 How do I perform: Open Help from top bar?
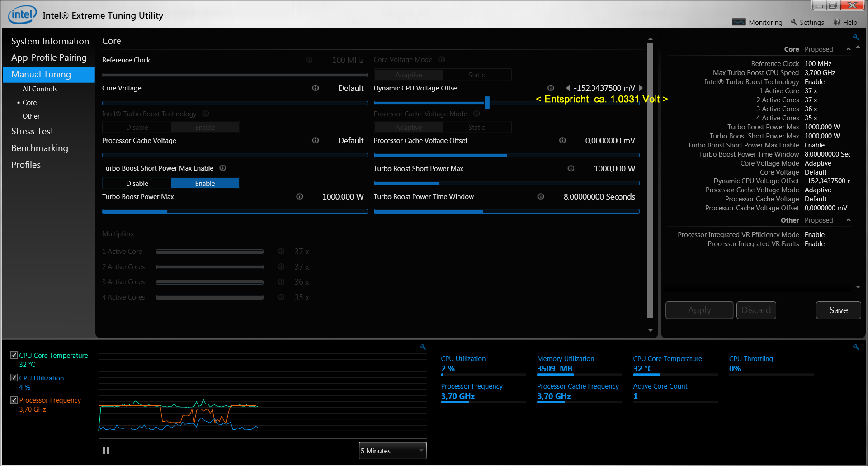pos(845,22)
